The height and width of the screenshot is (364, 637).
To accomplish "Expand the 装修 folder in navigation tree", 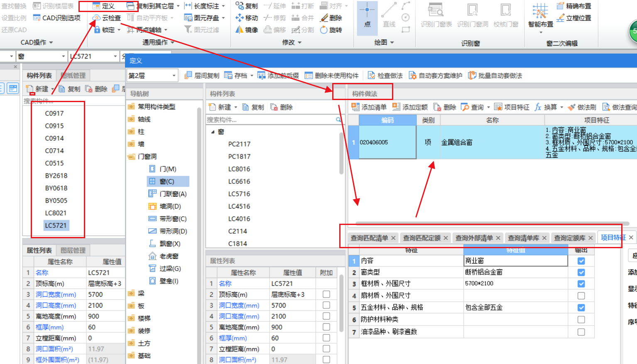I will click(131, 331).
